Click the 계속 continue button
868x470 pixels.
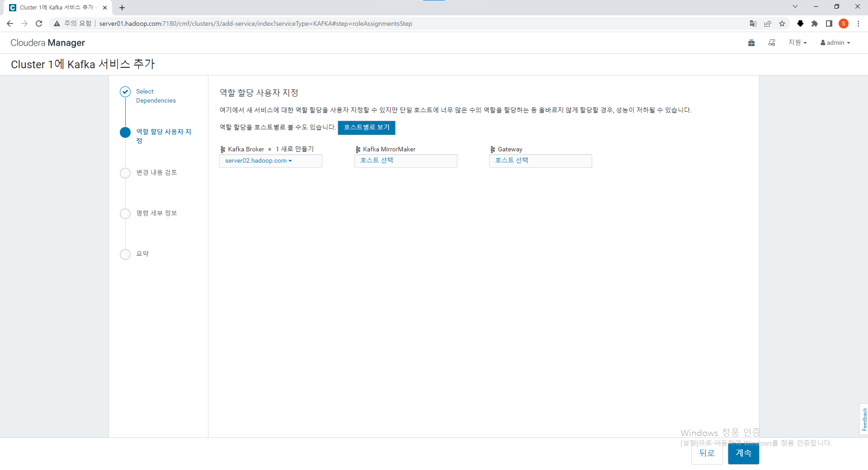[744, 453]
